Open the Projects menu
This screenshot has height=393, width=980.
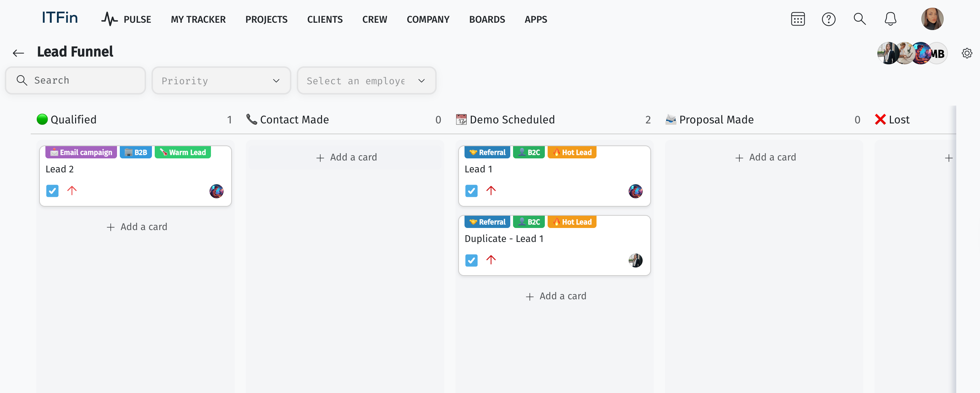tap(266, 20)
